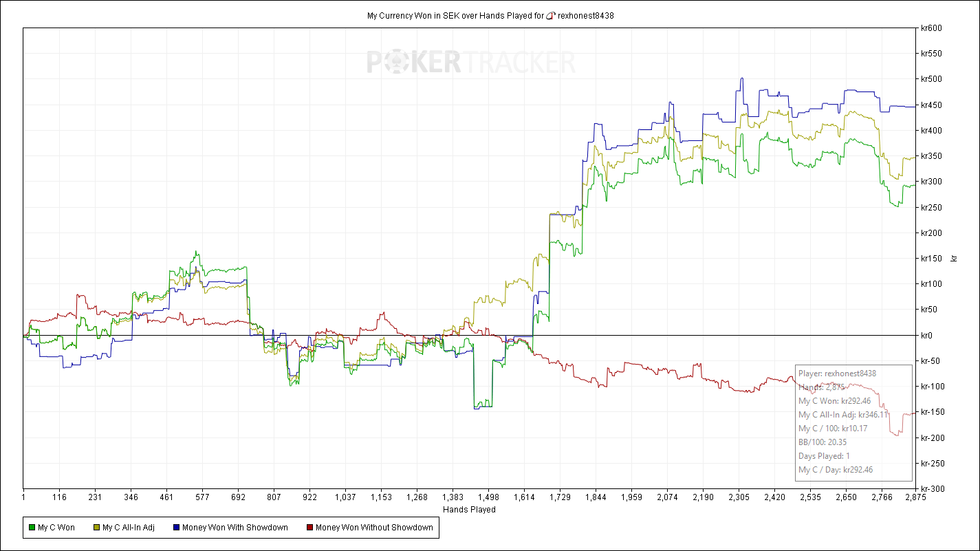Click the '1,037' x-axis tick label
The image size is (980, 551).
coord(345,497)
